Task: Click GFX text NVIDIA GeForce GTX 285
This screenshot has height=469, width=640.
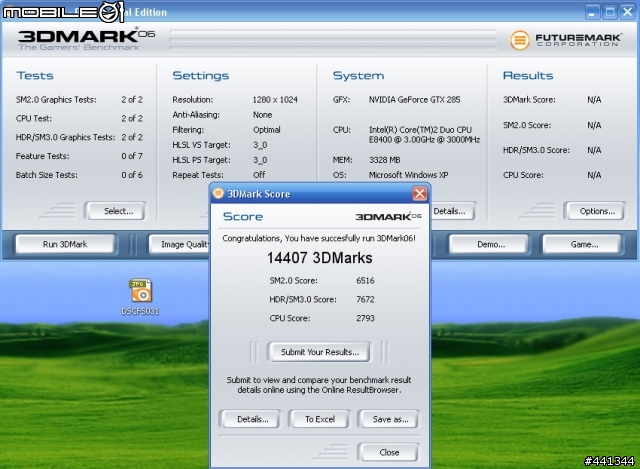Action: pyautogui.click(x=414, y=100)
